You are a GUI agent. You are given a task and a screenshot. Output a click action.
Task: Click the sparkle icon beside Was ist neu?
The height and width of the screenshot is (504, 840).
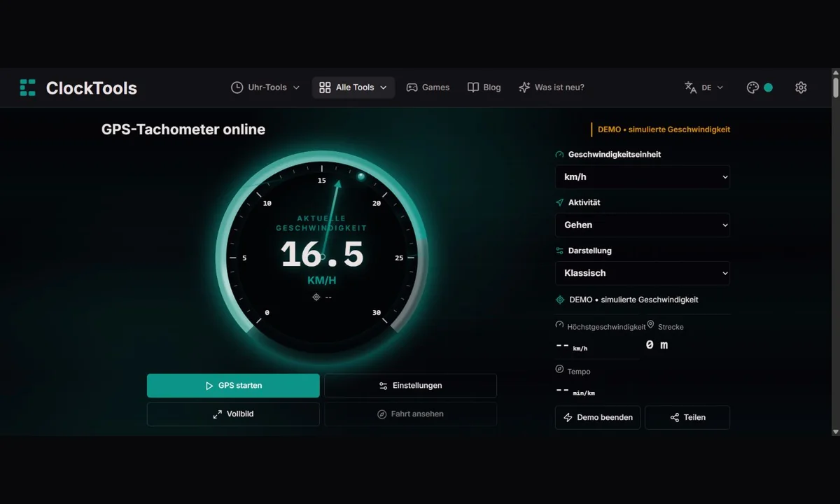point(524,87)
